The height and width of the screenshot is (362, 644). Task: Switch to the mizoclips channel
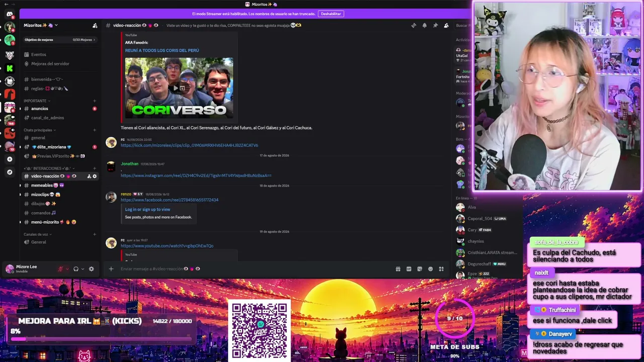click(59, 195)
